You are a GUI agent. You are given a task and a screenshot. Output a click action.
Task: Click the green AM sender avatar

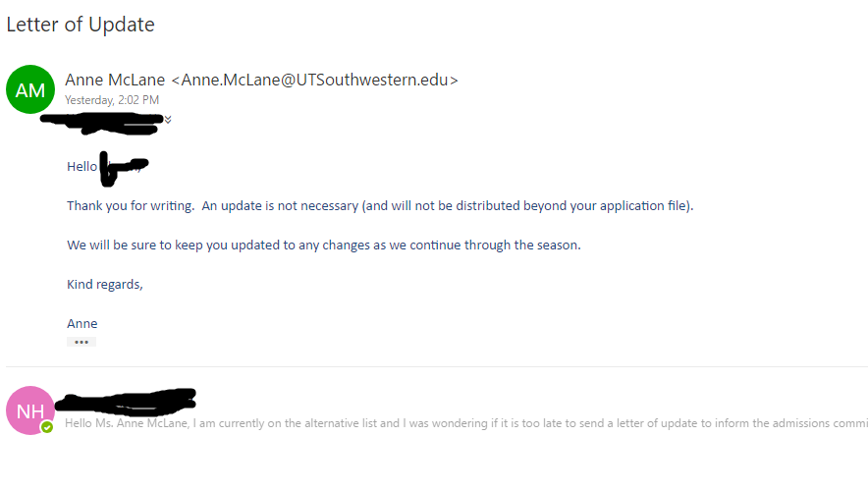coord(30,90)
